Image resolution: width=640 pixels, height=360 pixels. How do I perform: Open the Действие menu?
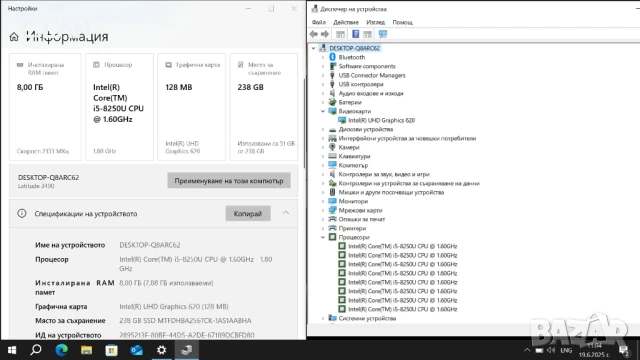point(346,22)
